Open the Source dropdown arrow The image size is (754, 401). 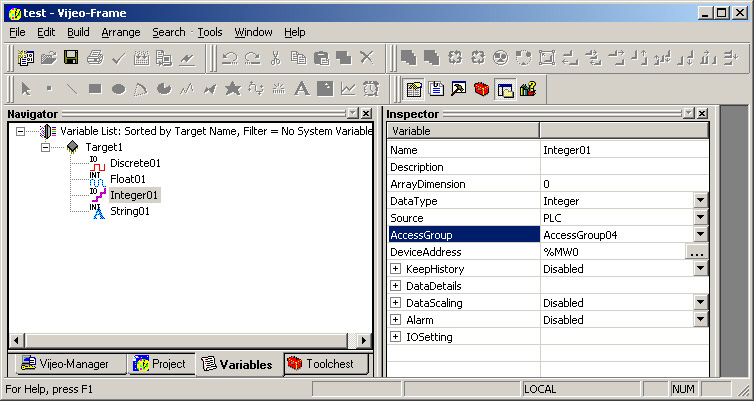coord(701,218)
